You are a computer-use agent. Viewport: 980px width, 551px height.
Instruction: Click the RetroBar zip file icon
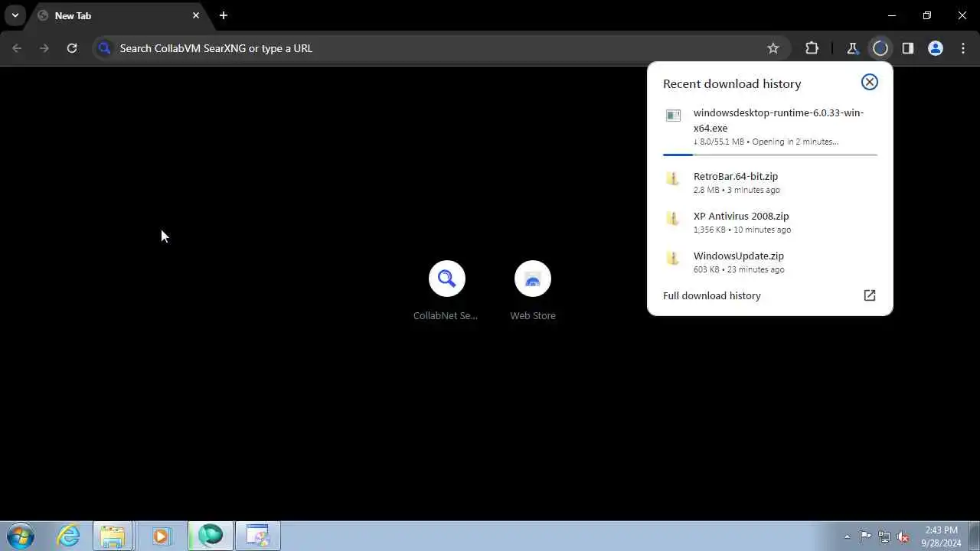(673, 179)
